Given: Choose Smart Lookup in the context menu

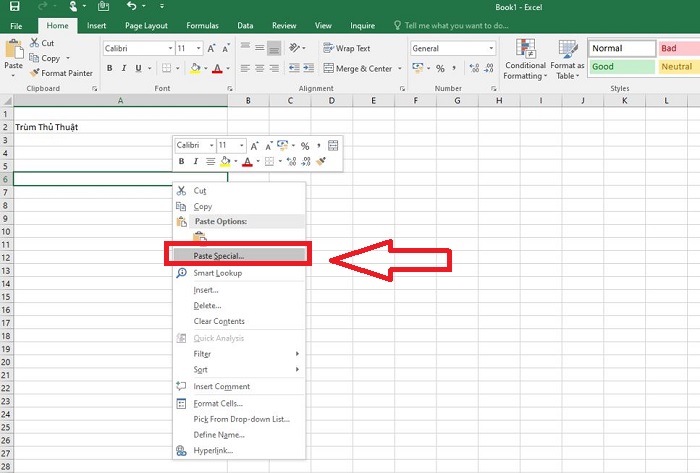Looking at the screenshot, I should click(239, 273).
